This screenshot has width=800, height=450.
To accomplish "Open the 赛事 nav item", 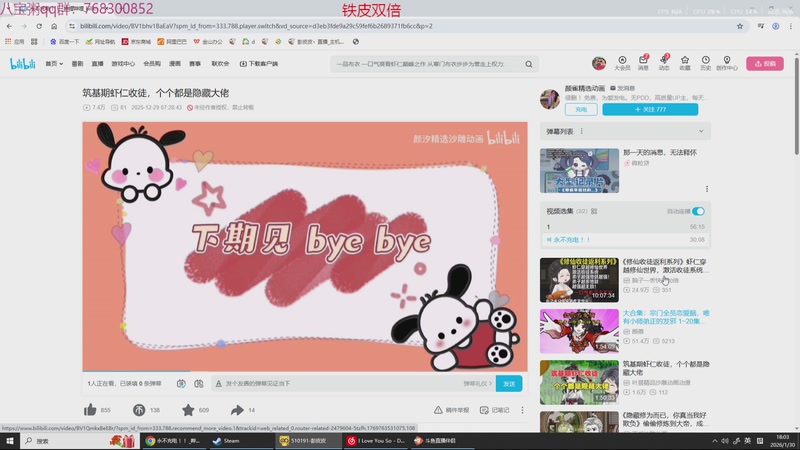I will 195,64.
